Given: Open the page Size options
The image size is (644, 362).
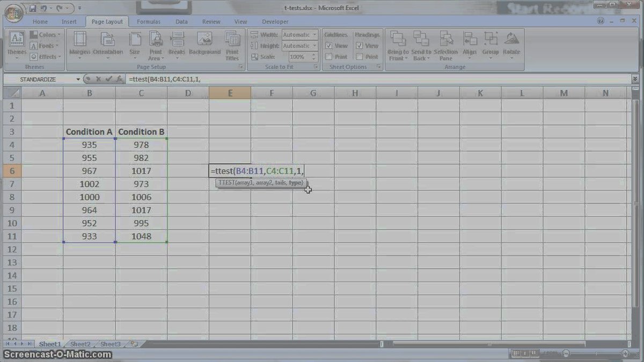Looking at the screenshot, I should click(135, 45).
